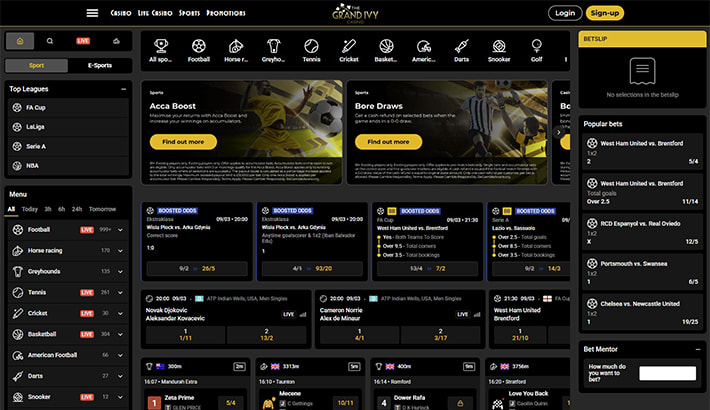The image size is (710, 410).
Task: Switch to the E-Sports tab
Action: click(x=100, y=65)
